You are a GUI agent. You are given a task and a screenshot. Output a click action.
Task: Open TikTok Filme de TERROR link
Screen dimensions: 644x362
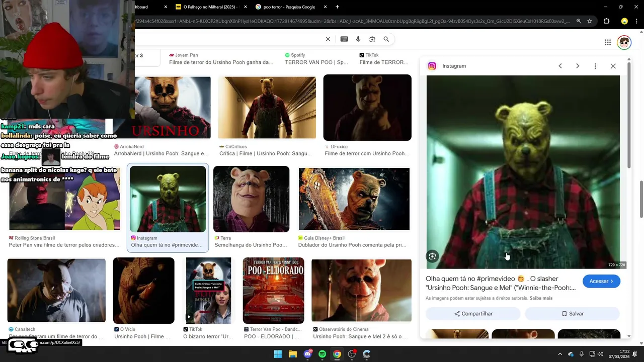click(x=384, y=62)
